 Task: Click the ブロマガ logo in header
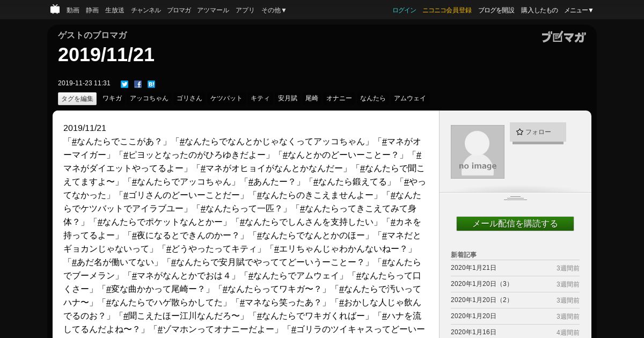click(x=563, y=37)
